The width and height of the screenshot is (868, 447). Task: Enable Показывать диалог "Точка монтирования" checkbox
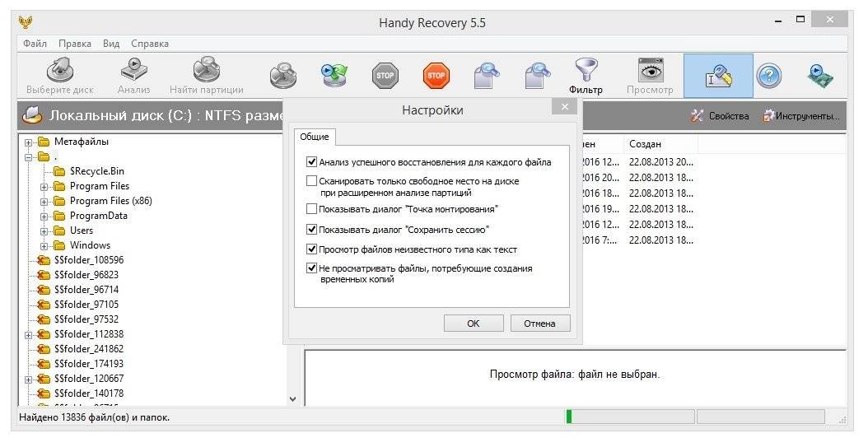pos(311,209)
